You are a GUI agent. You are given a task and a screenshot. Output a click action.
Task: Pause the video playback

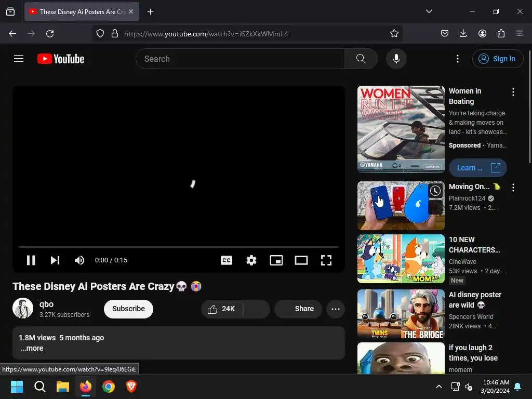pos(31,260)
